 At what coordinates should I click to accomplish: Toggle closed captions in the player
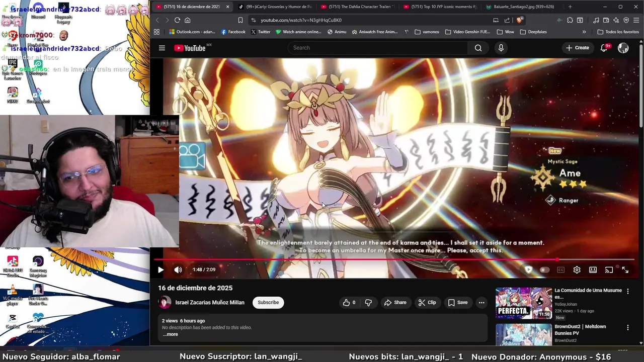tap(560, 270)
